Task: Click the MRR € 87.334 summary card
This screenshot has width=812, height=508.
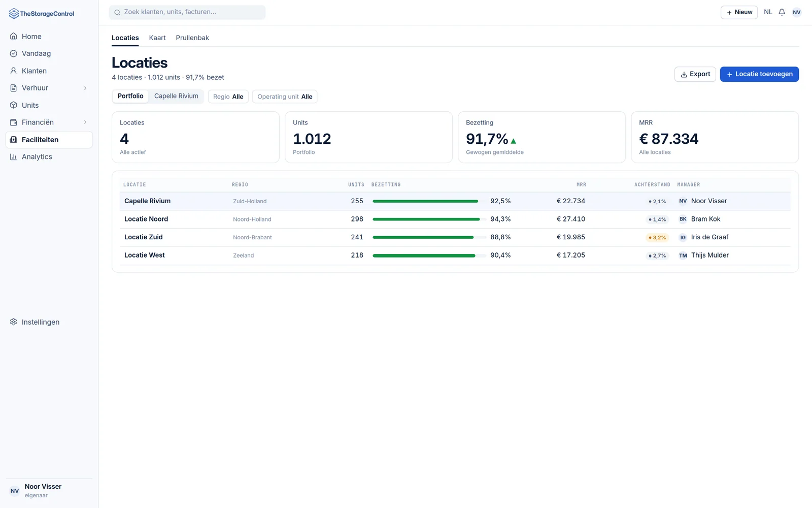Action: pyautogui.click(x=715, y=137)
